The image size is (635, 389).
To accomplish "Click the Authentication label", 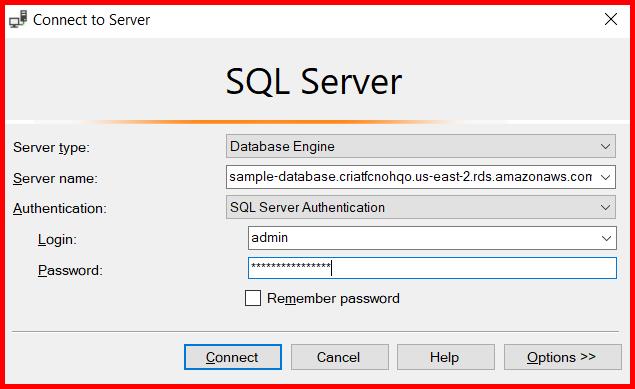I will tap(60, 208).
